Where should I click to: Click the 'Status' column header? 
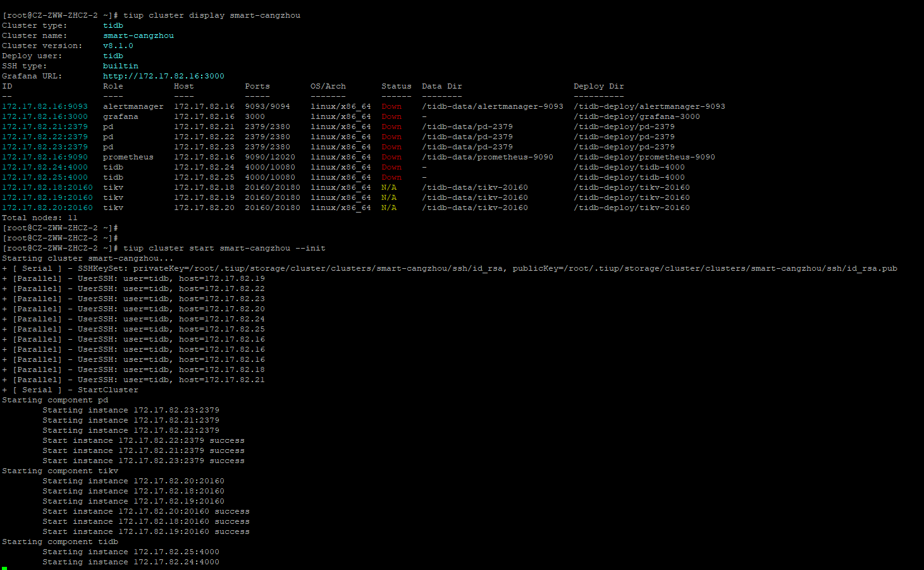pos(397,86)
